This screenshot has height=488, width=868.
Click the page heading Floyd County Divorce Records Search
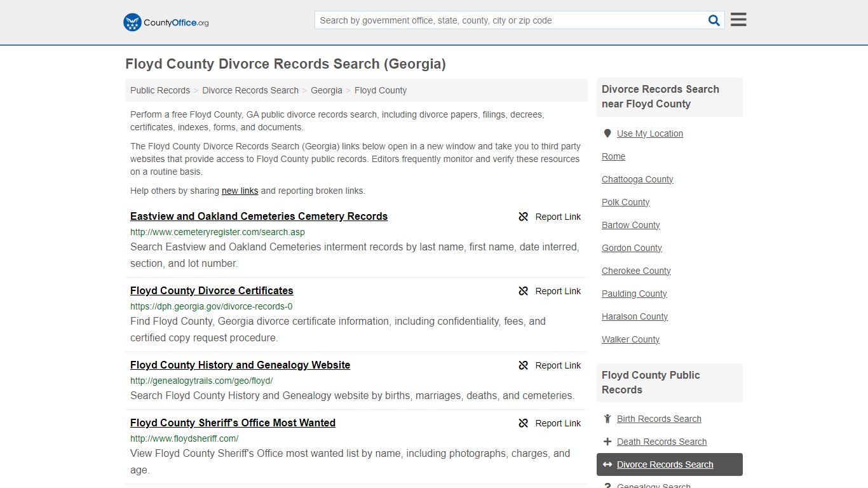[285, 64]
